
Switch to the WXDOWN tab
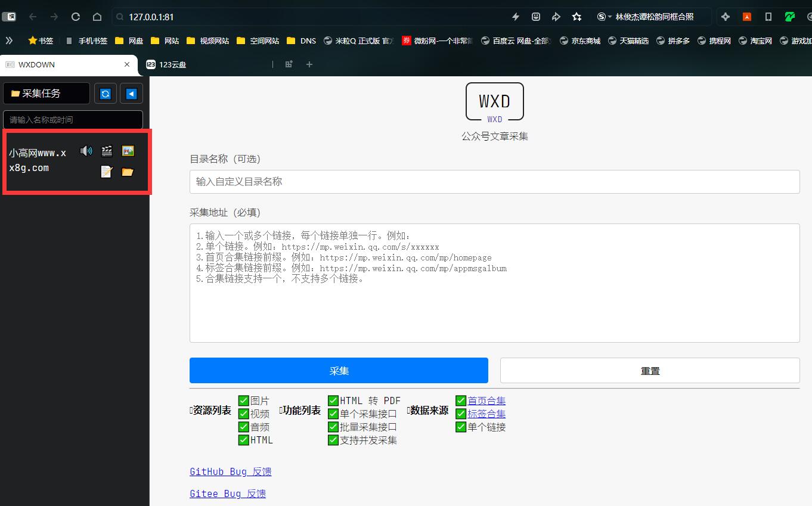click(x=69, y=64)
